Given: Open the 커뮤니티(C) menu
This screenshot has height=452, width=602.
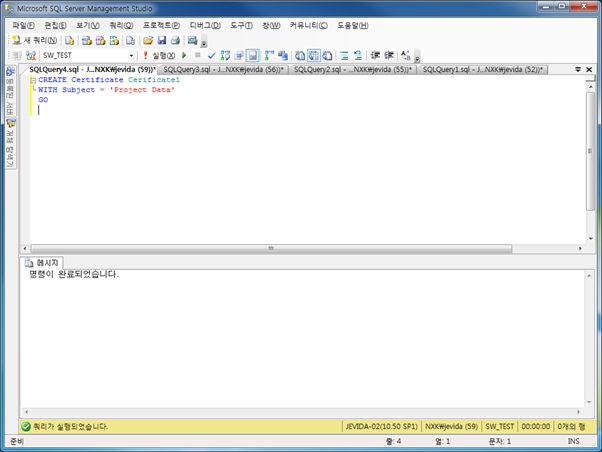Looking at the screenshot, I should 309,25.
